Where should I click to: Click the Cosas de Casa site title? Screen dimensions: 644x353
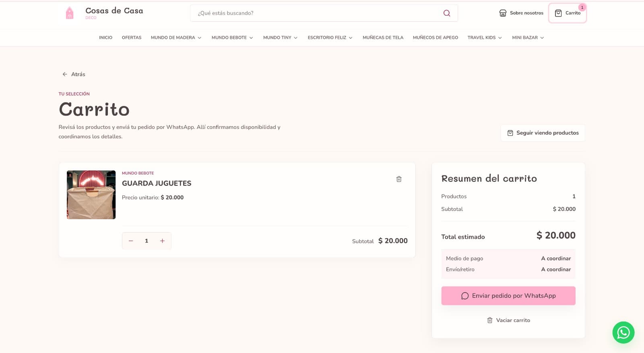tap(114, 10)
